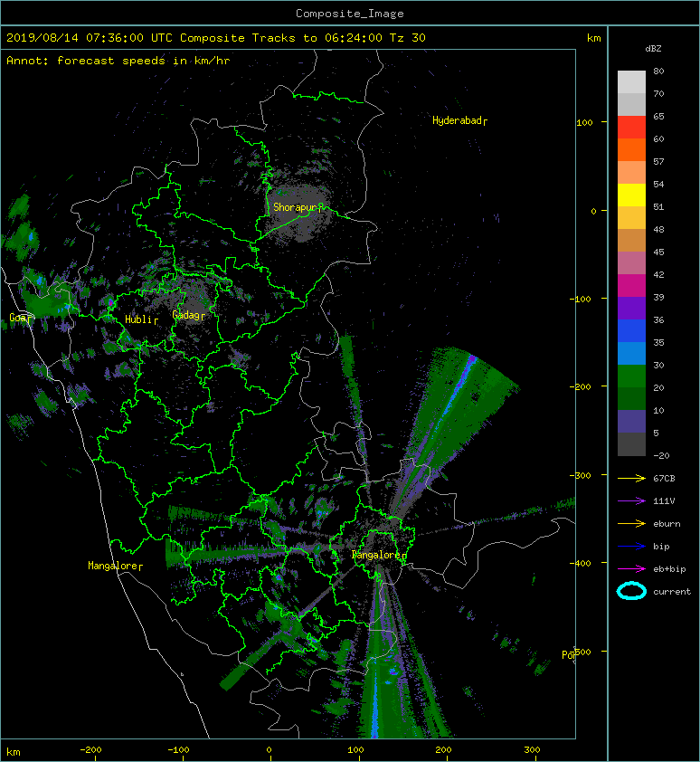Pick the light orange 54-57 dBZ swatch

click(x=631, y=172)
